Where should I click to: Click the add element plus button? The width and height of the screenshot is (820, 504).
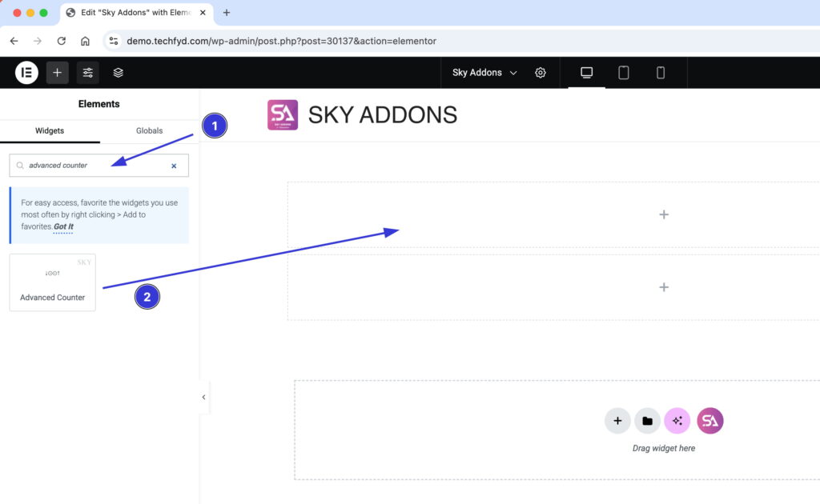[x=58, y=73]
